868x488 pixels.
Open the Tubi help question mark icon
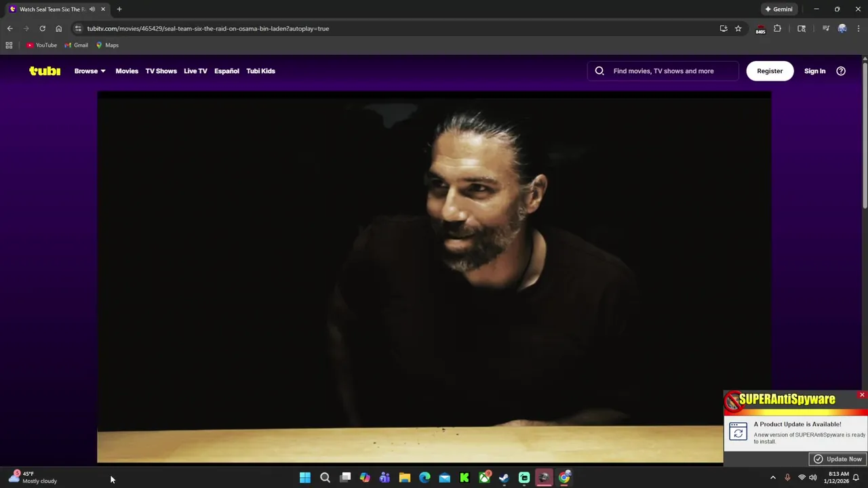[x=841, y=70]
